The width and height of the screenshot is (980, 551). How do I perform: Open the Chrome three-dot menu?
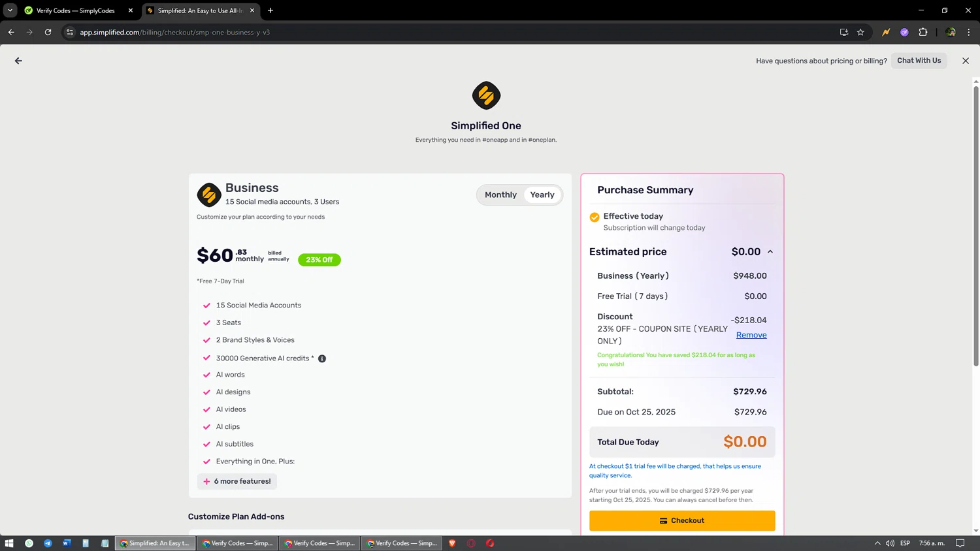click(969, 32)
